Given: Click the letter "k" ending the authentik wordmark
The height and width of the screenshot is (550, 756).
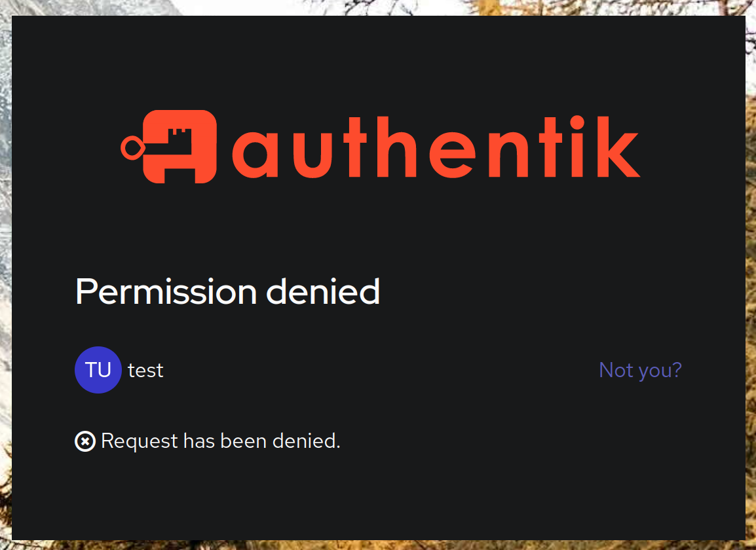Looking at the screenshot, I should [618, 147].
